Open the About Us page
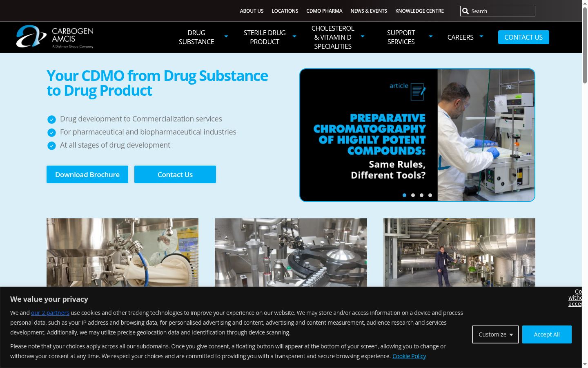 [x=252, y=11]
